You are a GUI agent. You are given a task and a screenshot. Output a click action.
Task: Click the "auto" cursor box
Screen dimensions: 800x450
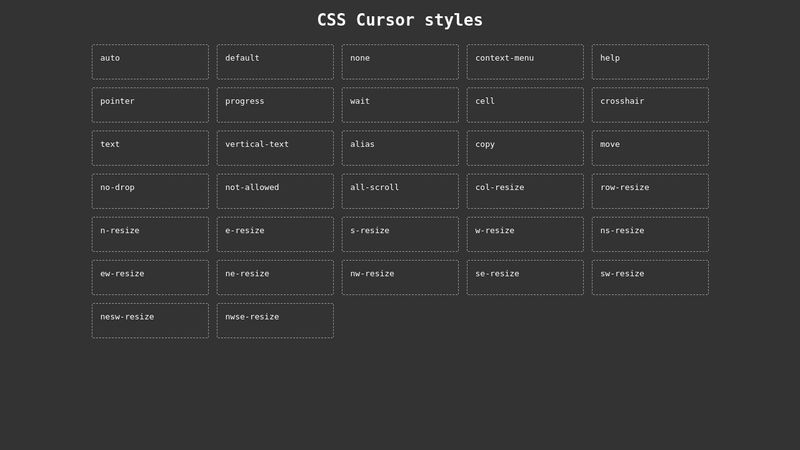[x=150, y=62]
